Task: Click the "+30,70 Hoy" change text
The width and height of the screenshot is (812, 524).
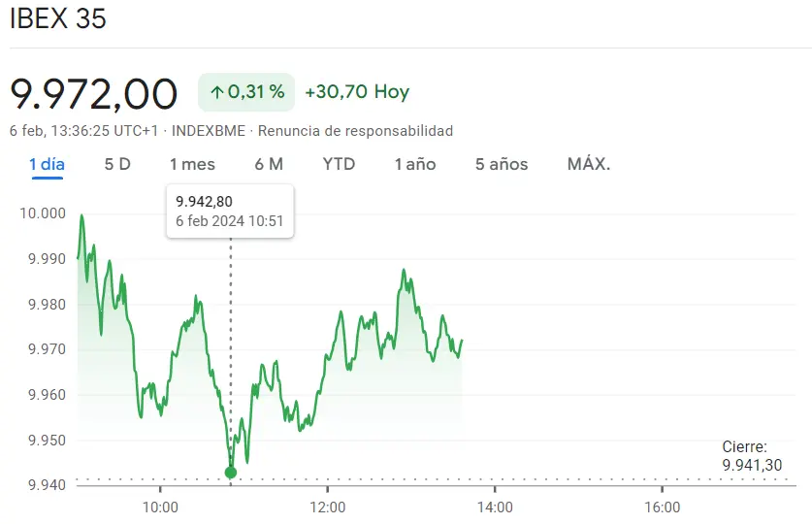Action: click(x=357, y=92)
